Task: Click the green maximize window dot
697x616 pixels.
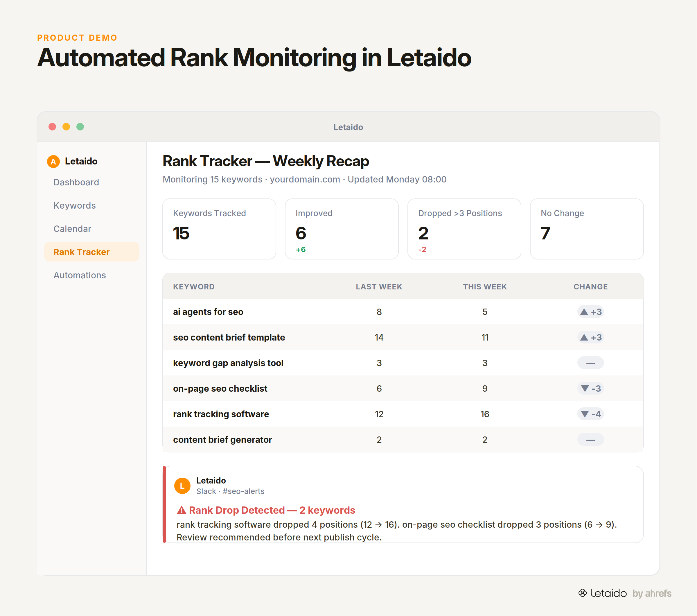Action: point(80,127)
